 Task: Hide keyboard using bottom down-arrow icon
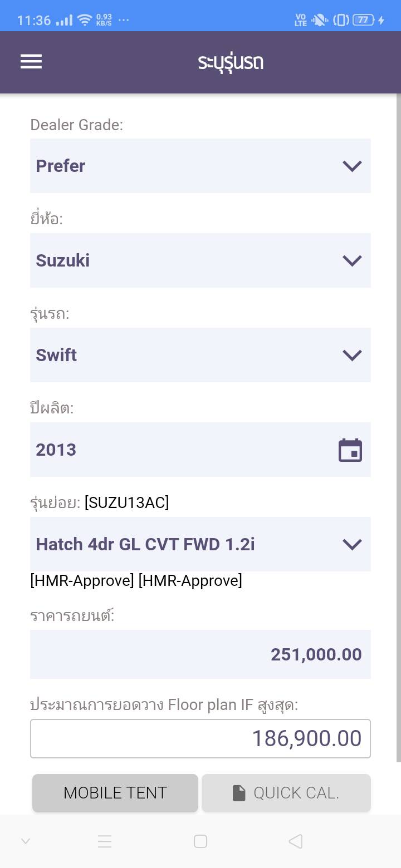pos(26,841)
